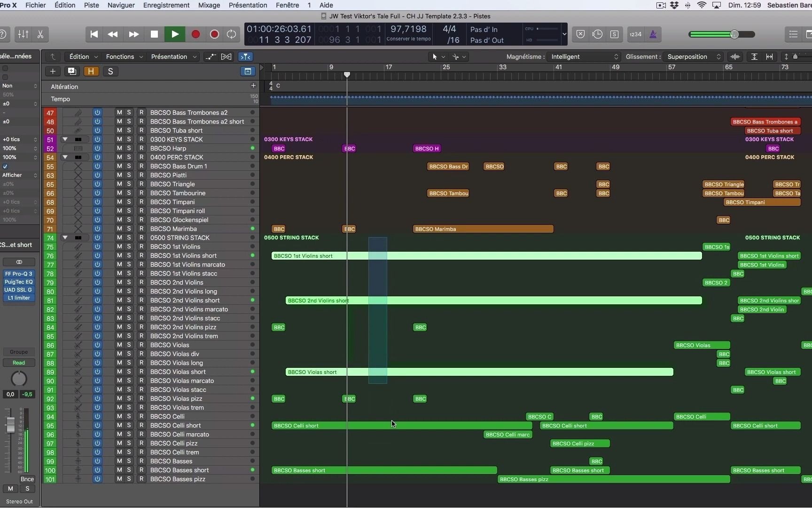Click the Rewind transport button

(113, 34)
